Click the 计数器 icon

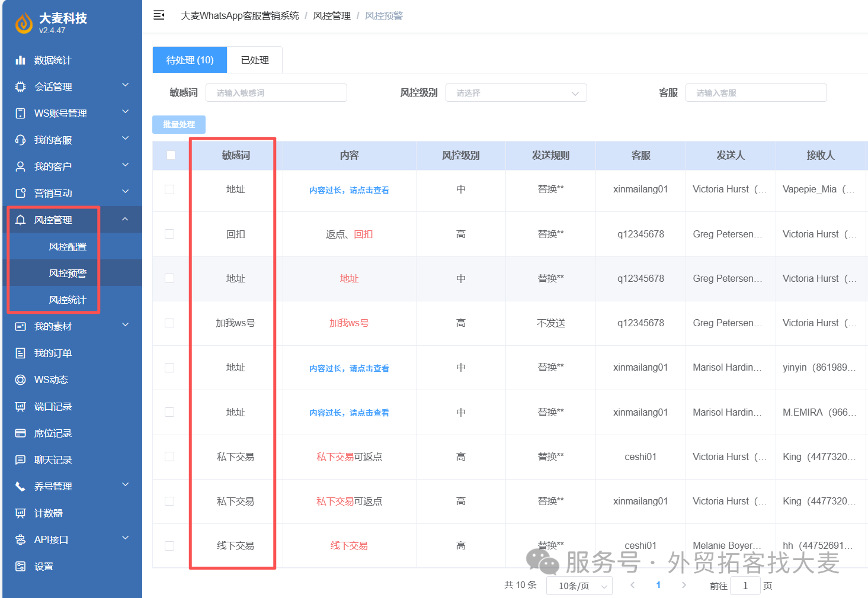click(20, 513)
